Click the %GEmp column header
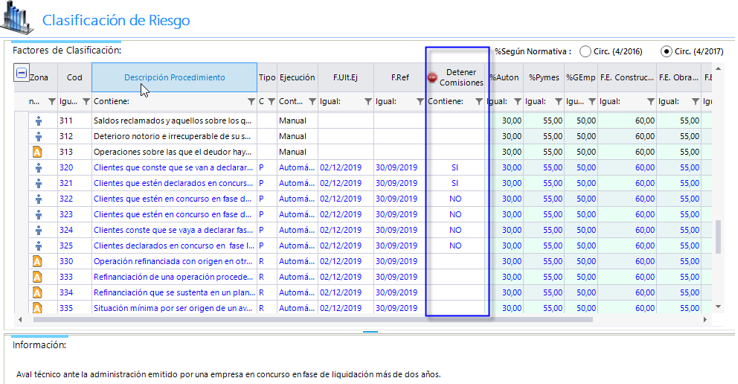The width and height of the screenshot is (738, 384). click(x=580, y=77)
